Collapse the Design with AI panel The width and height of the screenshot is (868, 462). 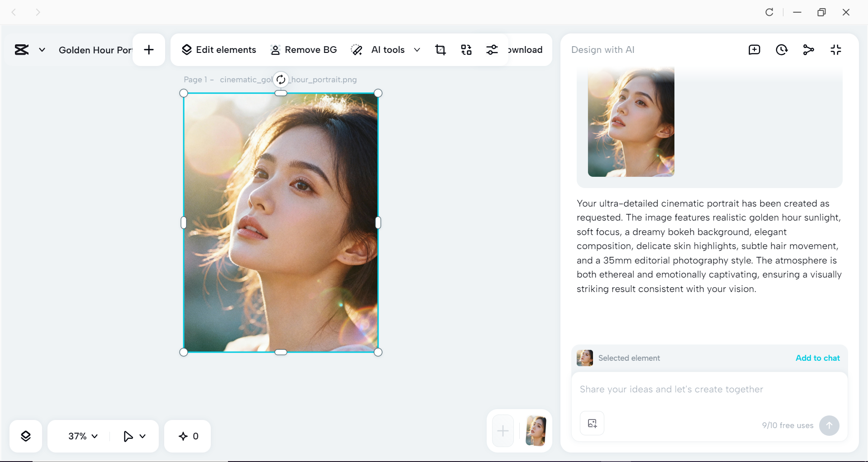click(x=835, y=50)
